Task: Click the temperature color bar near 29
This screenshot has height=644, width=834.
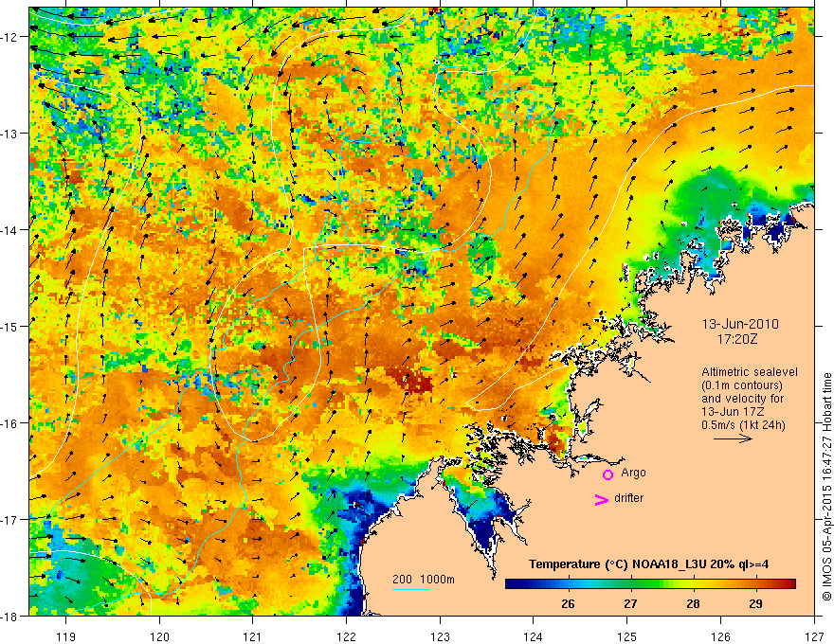Action: pyautogui.click(x=756, y=583)
